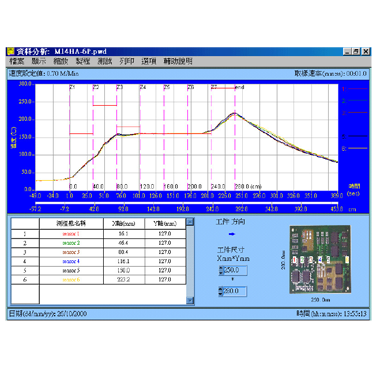
Task: Select the sensor 6 legend line
Action: click(x=358, y=148)
